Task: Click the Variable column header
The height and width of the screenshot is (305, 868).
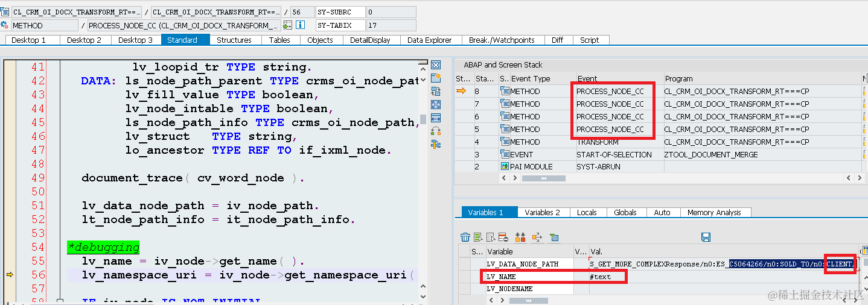Action: click(x=529, y=251)
